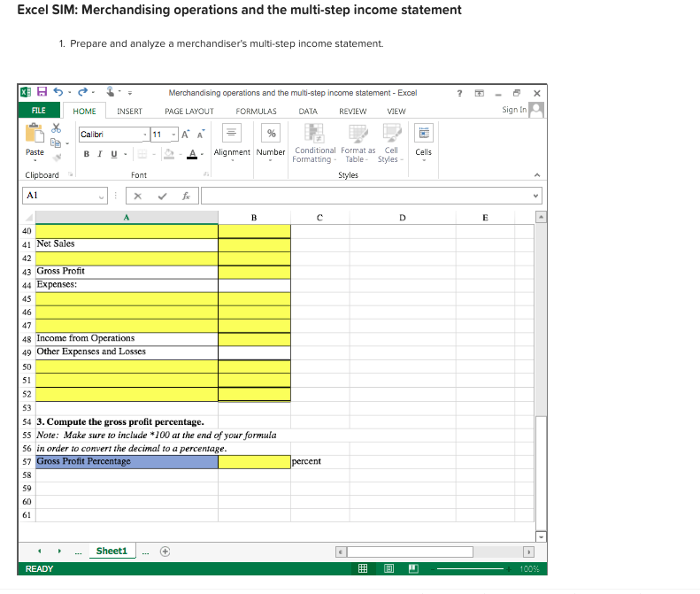Image resolution: width=700 pixels, height=594 pixels.
Task: Increase font size with large A
Action: pos(185,134)
